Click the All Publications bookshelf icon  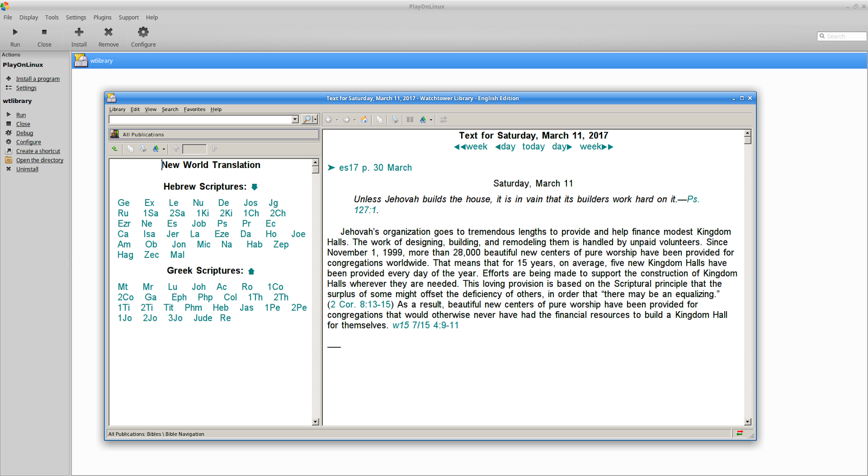tap(114, 134)
